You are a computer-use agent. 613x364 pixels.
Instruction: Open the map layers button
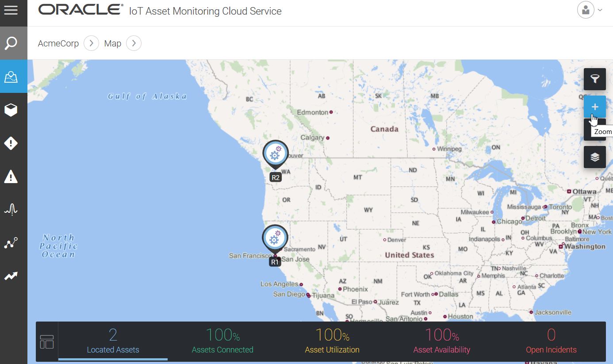(x=595, y=157)
